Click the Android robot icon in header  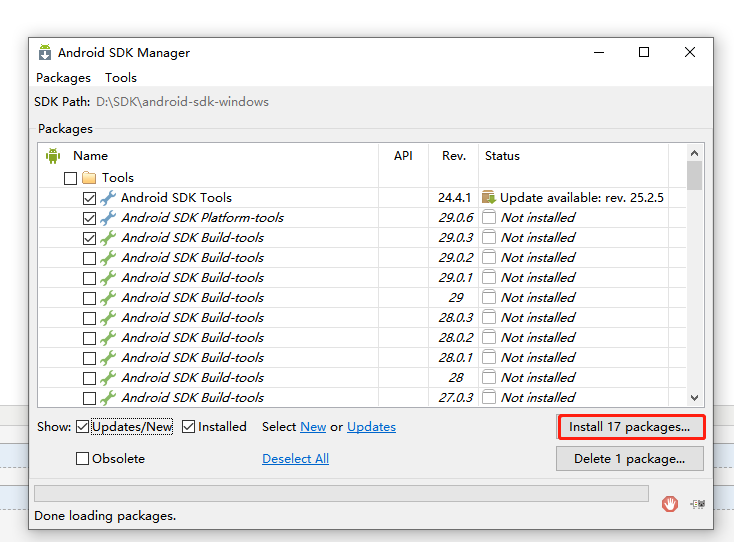point(53,156)
